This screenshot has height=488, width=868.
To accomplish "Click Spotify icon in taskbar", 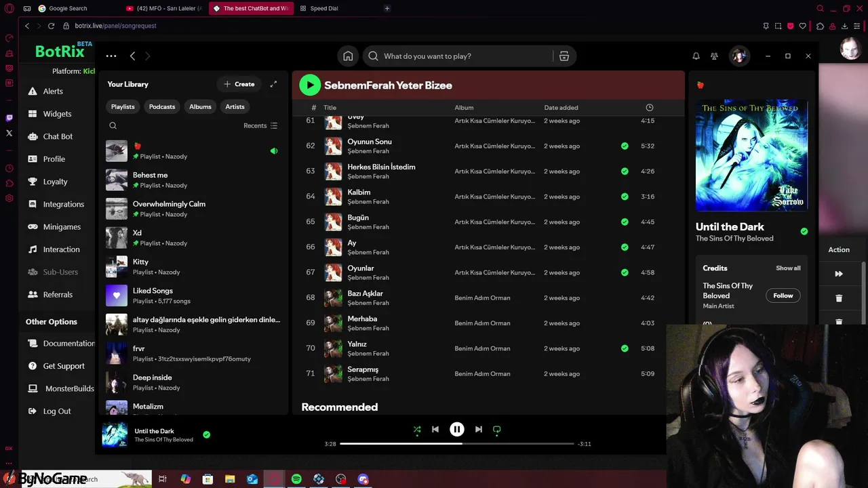I will pyautogui.click(x=296, y=479).
